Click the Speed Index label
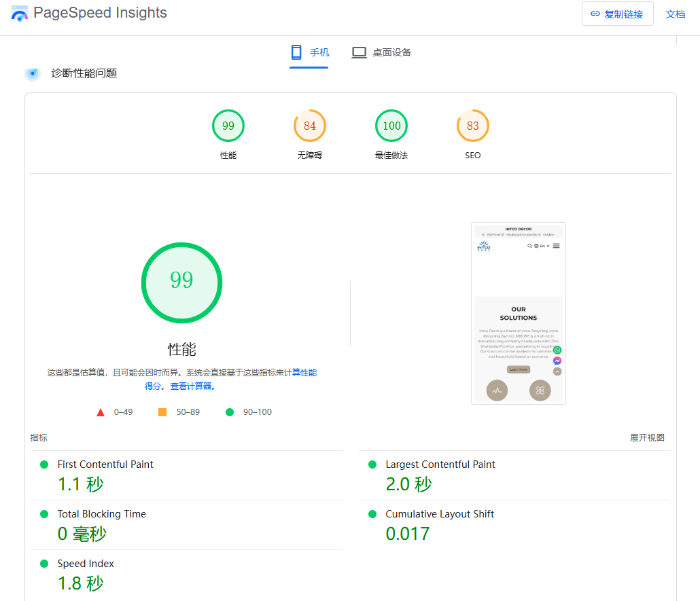Viewport: 700px width, 601px height. (86, 564)
